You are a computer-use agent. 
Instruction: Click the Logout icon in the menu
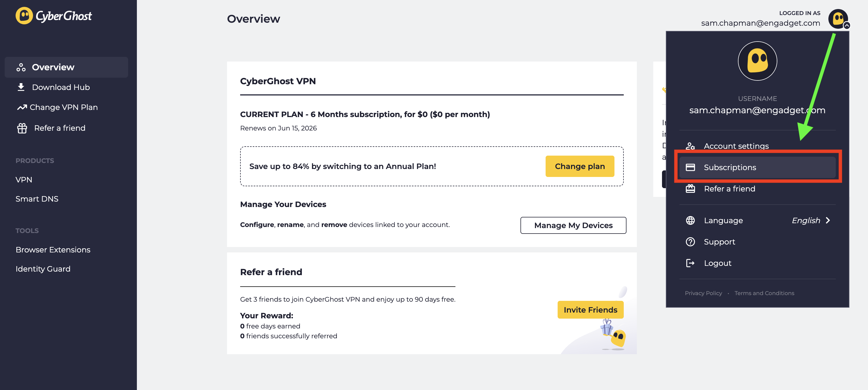690,263
